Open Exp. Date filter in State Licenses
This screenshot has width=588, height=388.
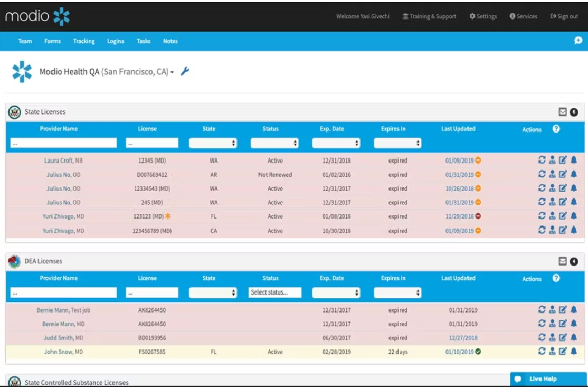[x=336, y=143]
